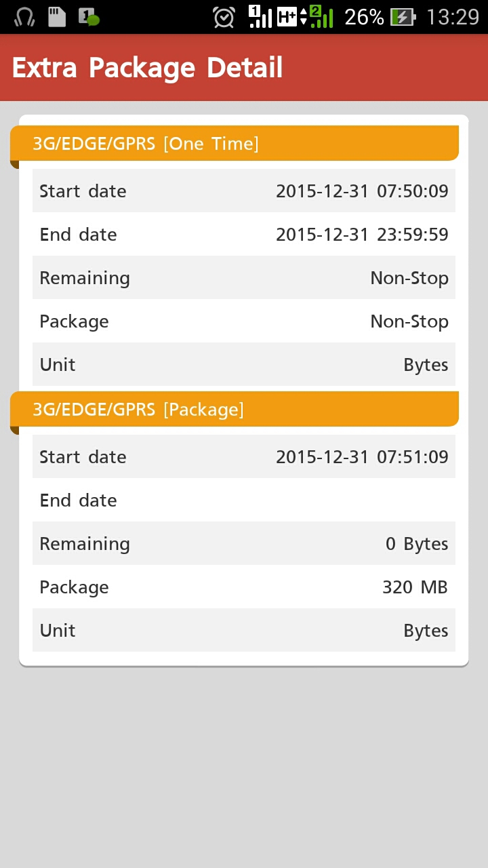Select the 3G/EDGE/GPRS [One Time] header

coord(235,144)
